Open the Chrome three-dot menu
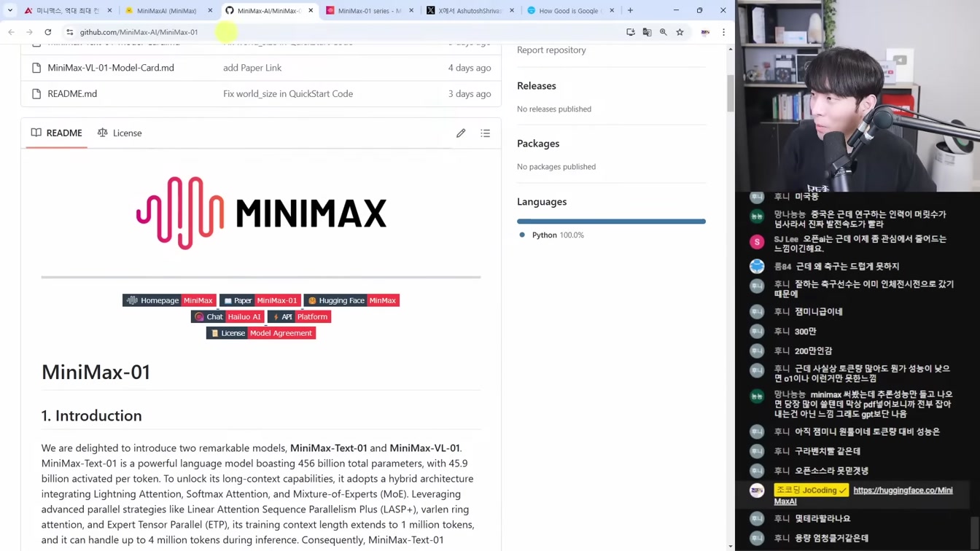 723,32
